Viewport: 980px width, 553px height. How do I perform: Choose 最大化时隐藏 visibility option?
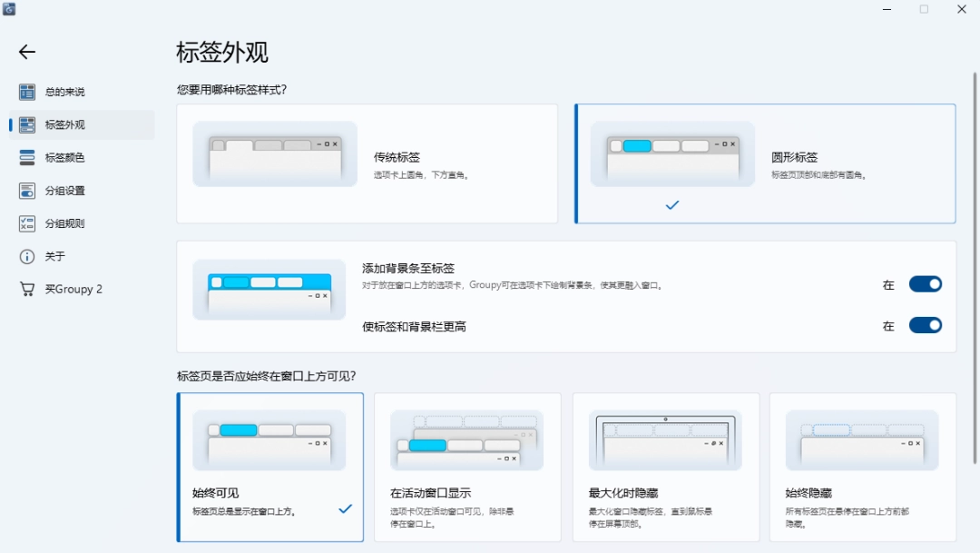[x=665, y=467]
